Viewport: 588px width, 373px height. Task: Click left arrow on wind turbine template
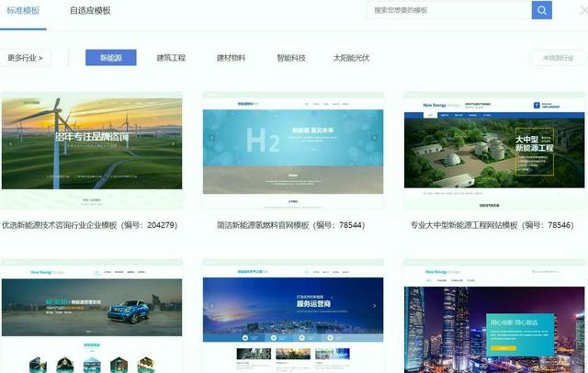[x=10, y=144]
